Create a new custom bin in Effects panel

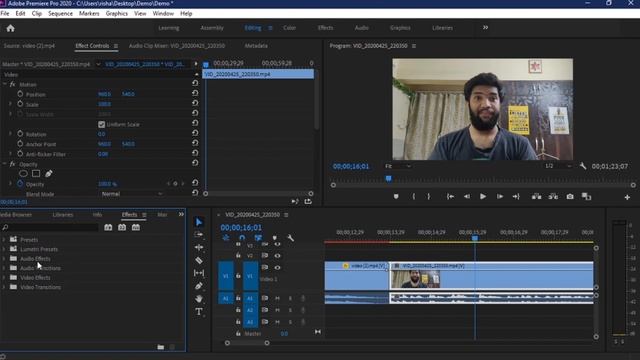coord(160,347)
